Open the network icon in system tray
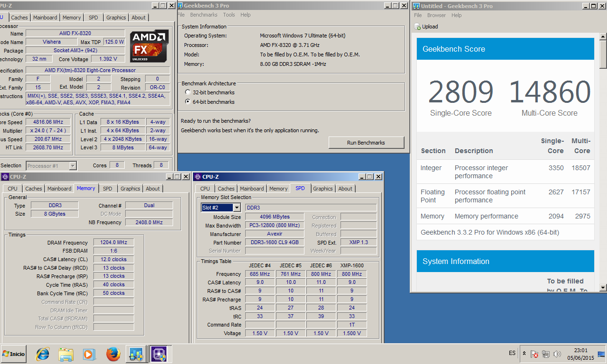Screen dimensions: 607x364 coord(546,354)
